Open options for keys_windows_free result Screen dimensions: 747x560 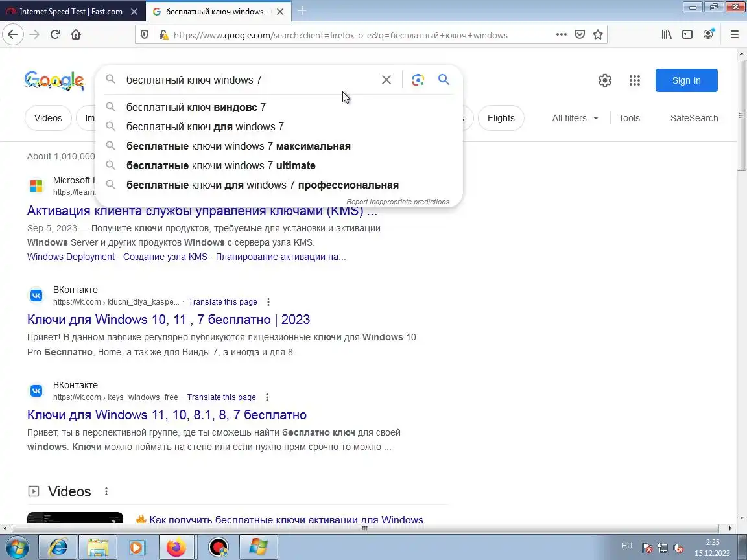pyautogui.click(x=267, y=397)
